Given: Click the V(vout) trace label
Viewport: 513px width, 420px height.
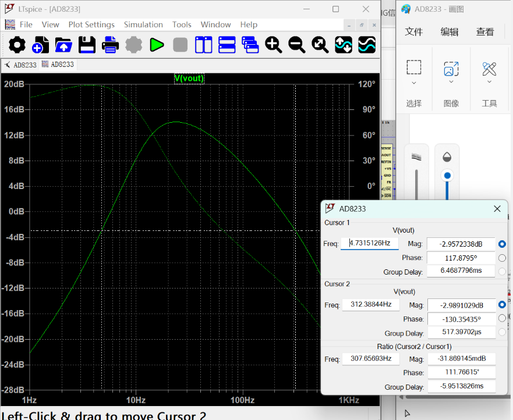Looking at the screenshot, I should tap(189, 79).
